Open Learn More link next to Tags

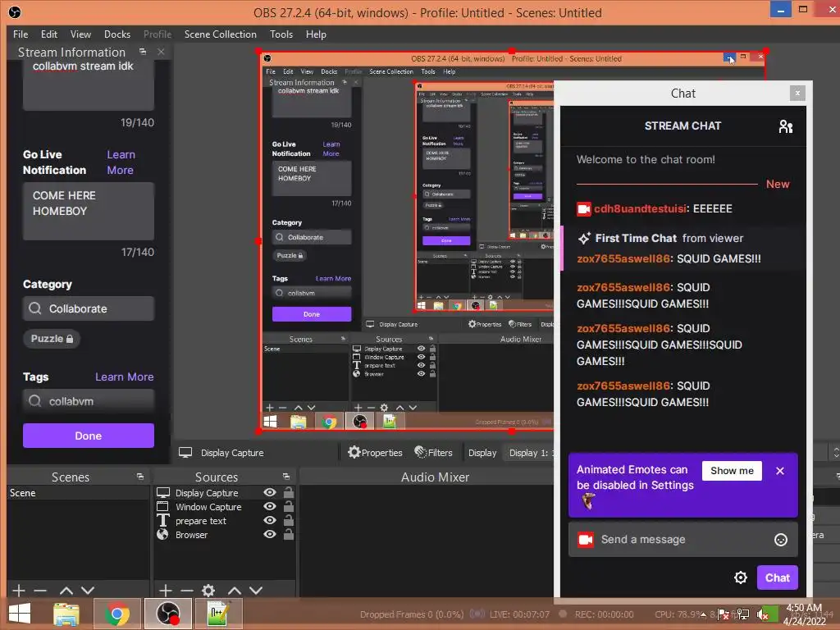(125, 377)
